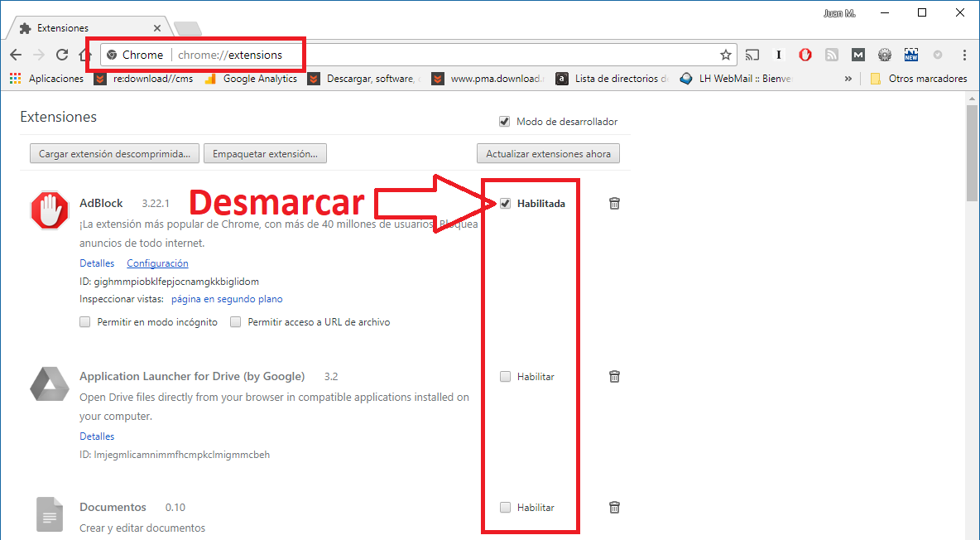The height and width of the screenshot is (540, 980).
Task: Click Cargar extensión descomprimida button
Action: tap(114, 153)
